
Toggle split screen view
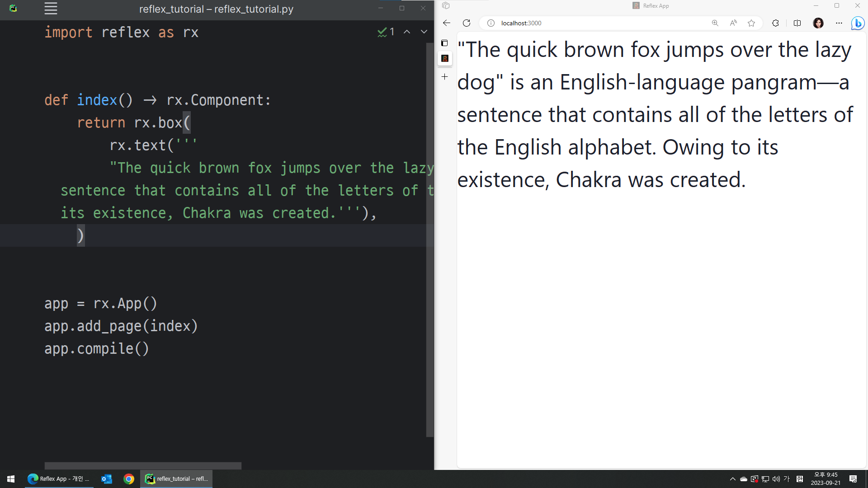tap(797, 23)
